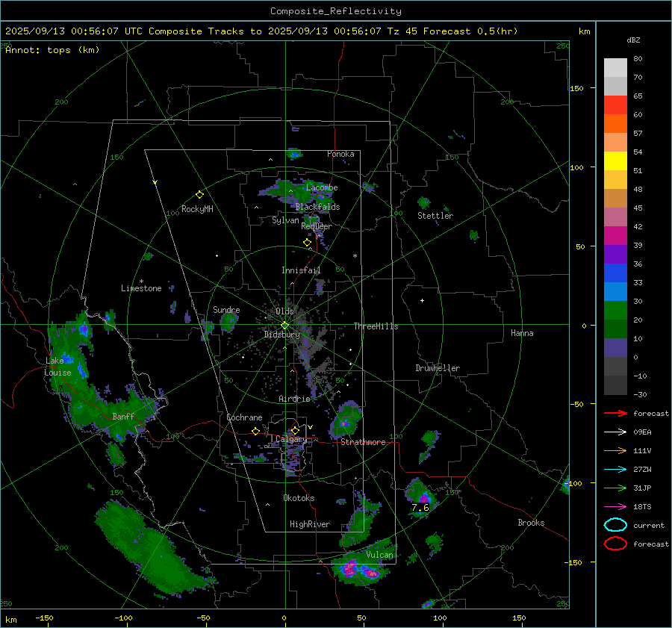
Task: Click the Drumheller label
Action: 438,368
